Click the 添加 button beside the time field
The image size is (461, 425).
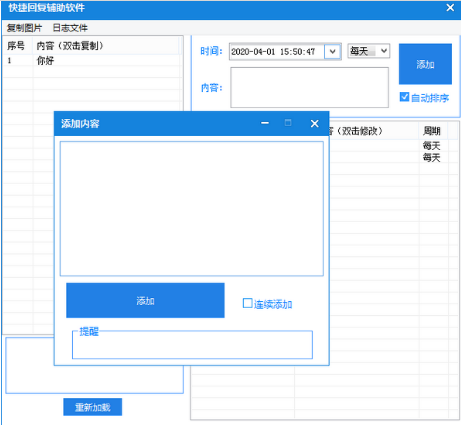tap(425, 64)
